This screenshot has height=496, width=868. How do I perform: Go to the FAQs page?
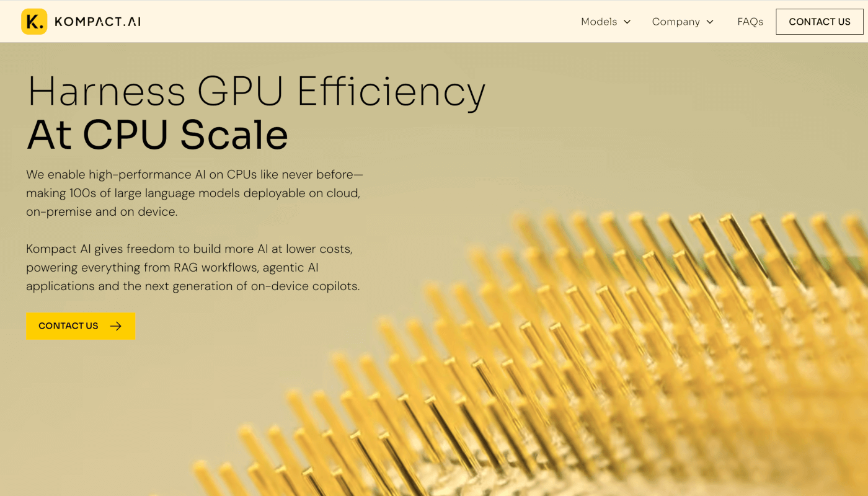tap(750, 22)
